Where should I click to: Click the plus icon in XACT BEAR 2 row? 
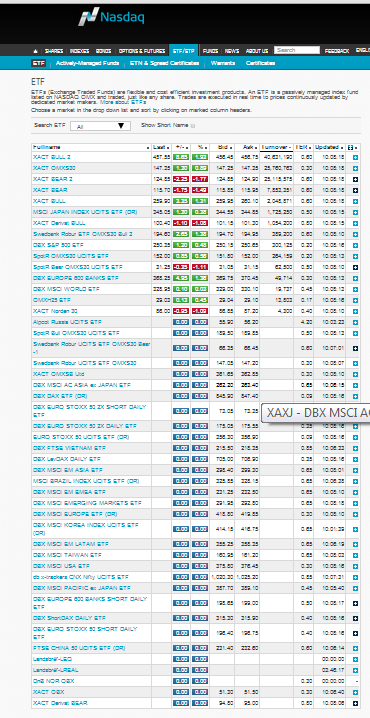355,180
